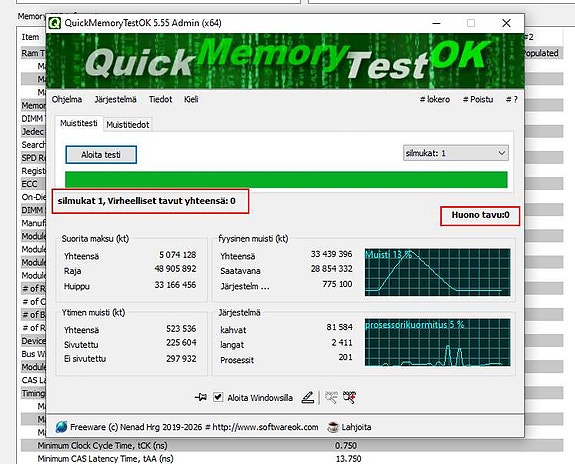The width and height of the screenshot is (575, 464).
Task: Toggle the Aloita Windowsilla checkbox
Action: click(218, 397)
